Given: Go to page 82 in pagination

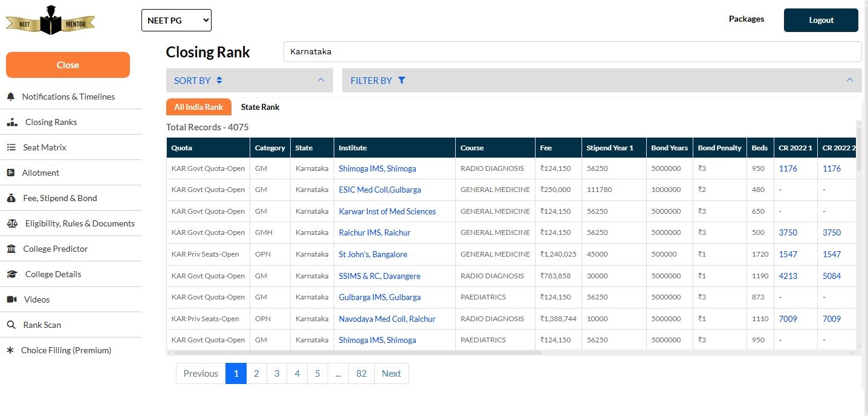Looking at the screenshot, I should pos(361,373).
